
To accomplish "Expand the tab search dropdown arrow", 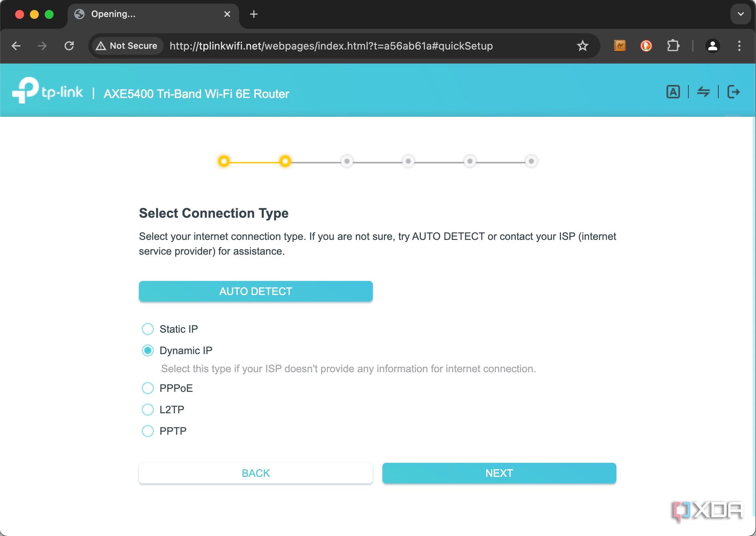I will 740,14.
